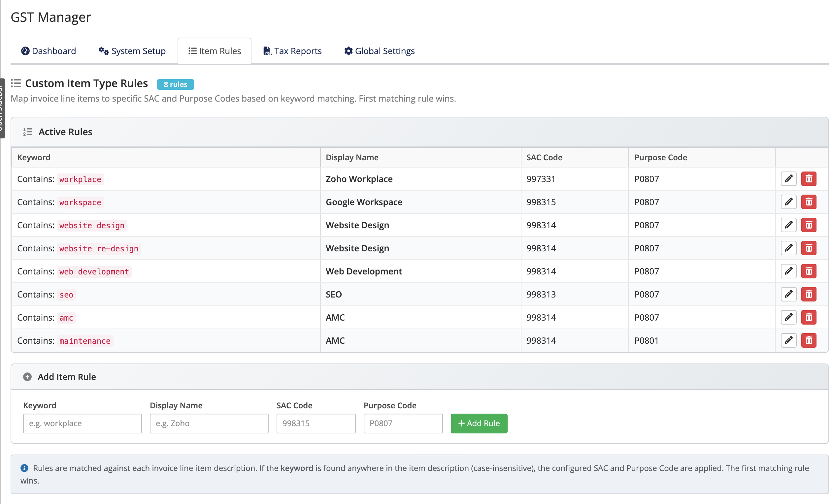The width and height of the screenshot is (833, 504).
Task: Click the GST Manager page title
Action: tap(51, 17)
